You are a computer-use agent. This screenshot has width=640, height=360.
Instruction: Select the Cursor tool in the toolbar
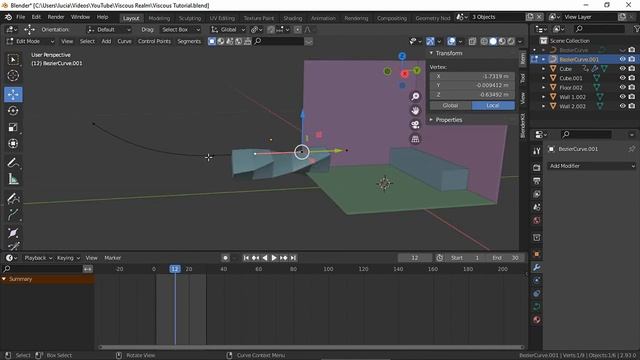[13, 76]
